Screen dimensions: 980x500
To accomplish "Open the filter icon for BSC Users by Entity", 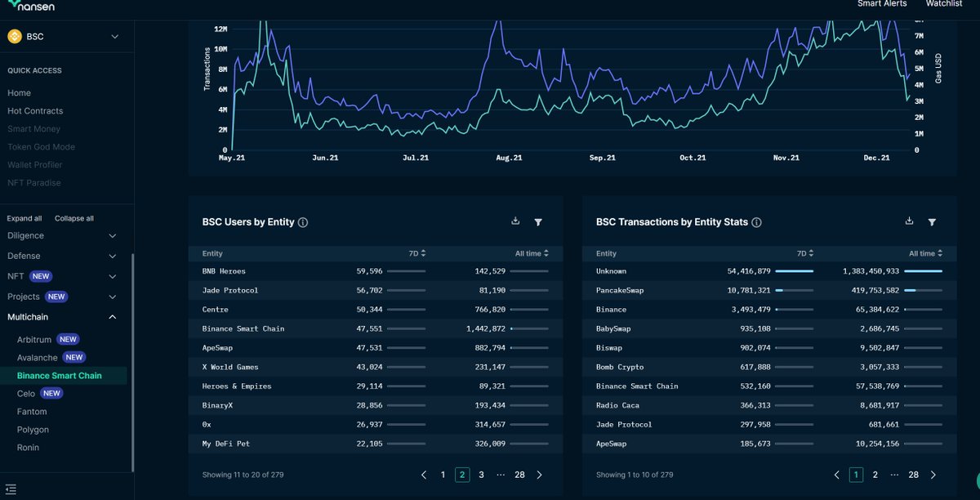I will tap(538, 221).
